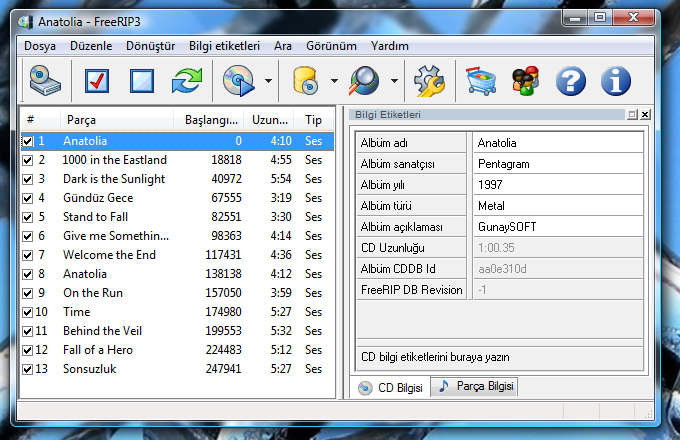
Task: Click the blue question mark help icon
Action: click(571, 81)
